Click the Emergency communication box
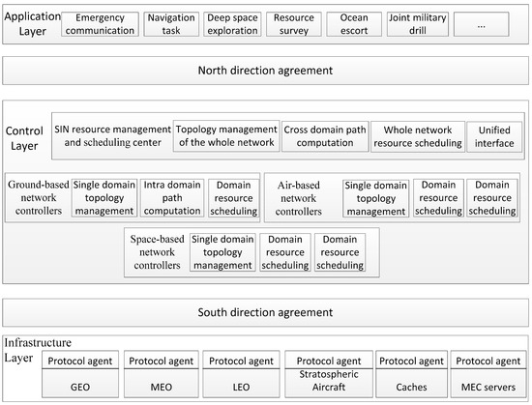Viewport: 532px width, 405px height. 100,24
